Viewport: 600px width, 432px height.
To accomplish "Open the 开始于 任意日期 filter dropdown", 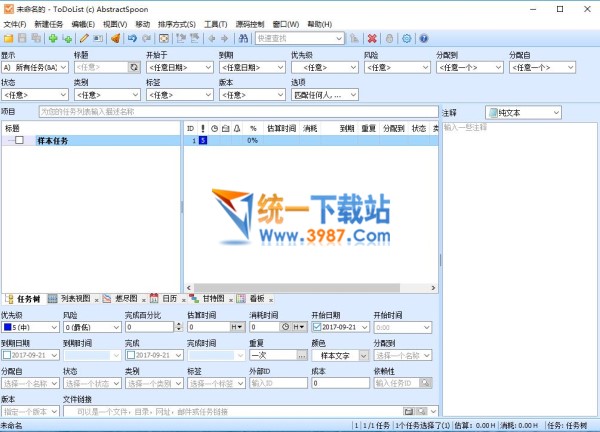I will pyautogui.click(x=179, y=67).
